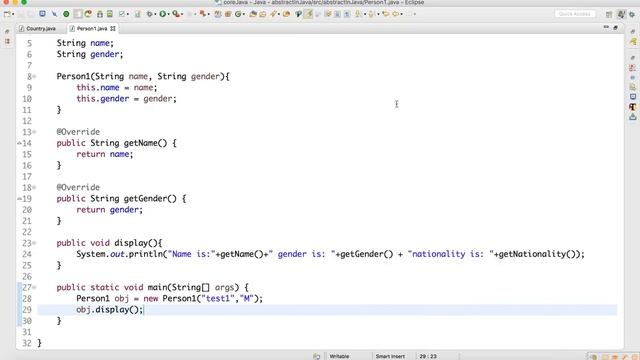Viewport: 640px width, 360px height.
Task: Click the Search flashlight toolbar icon
Action: [x=273, y=14]
